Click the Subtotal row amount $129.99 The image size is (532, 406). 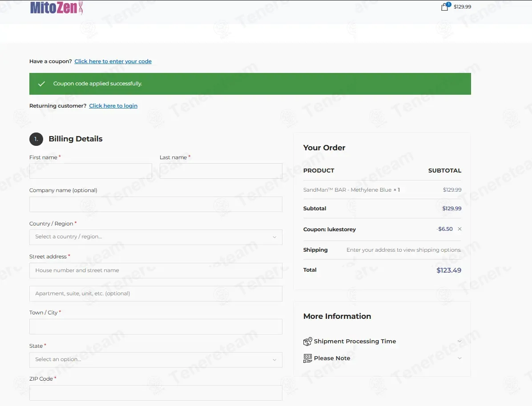(451, 208)
